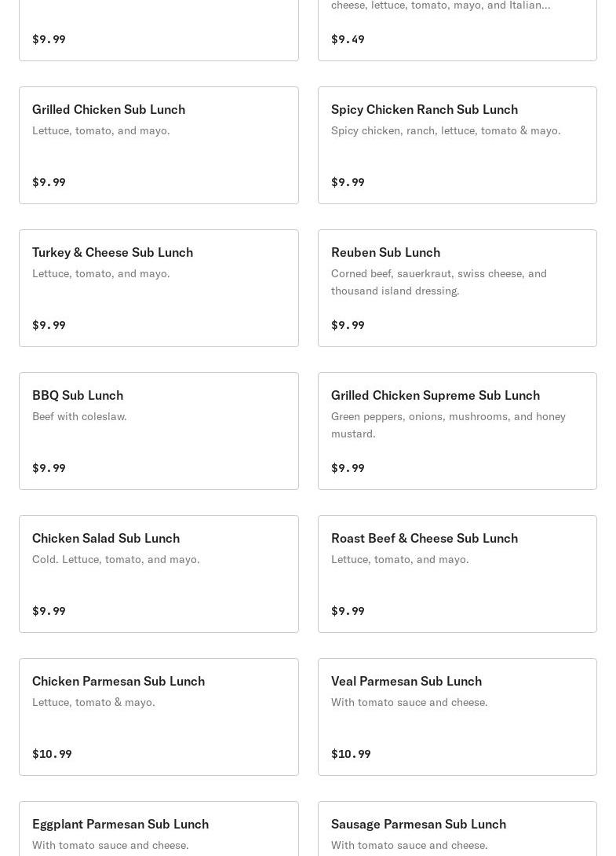
Task: Choose Roast Beef & Cheese Sub Lunch
Action: (457, 574)
